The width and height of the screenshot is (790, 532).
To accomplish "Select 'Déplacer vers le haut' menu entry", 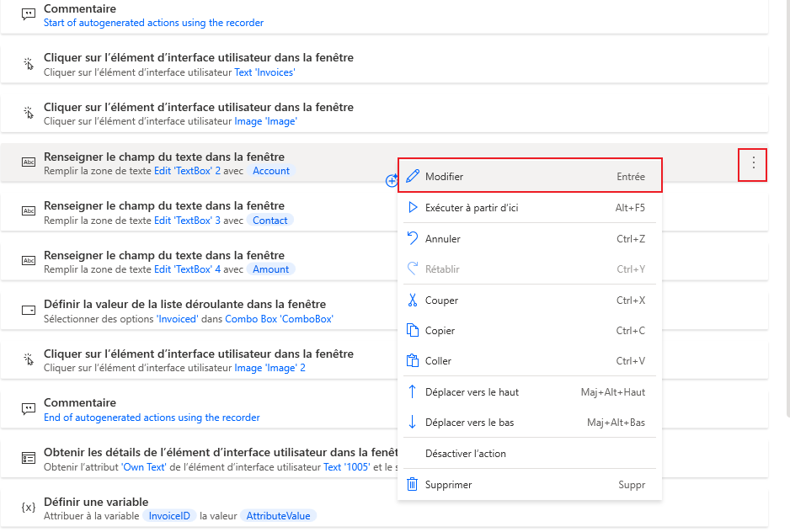I will pos(530,392).
